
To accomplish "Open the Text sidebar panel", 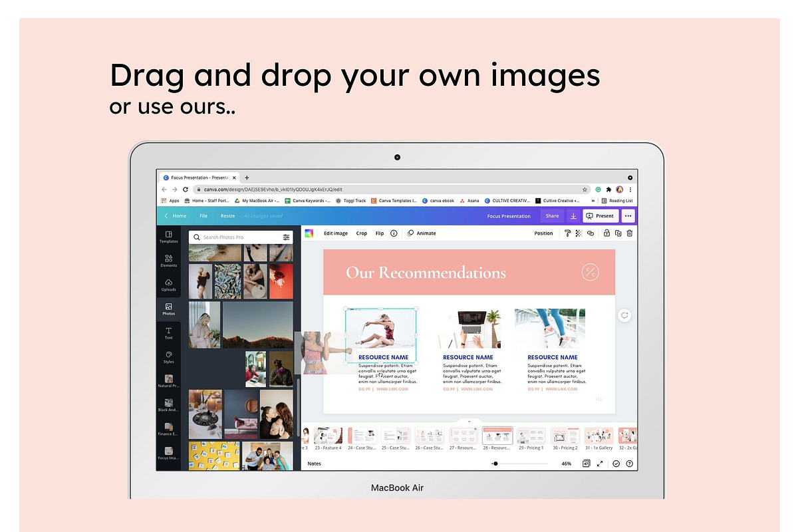I will 168,333.
